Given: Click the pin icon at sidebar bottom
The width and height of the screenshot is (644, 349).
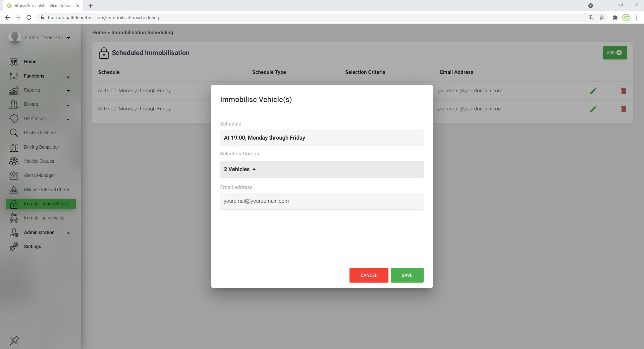Looking at the screenshot, I should [x=14, y=341].
